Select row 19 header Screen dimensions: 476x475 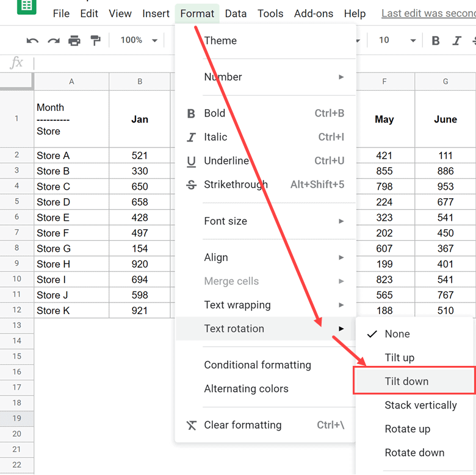click(x=16, y=418)
